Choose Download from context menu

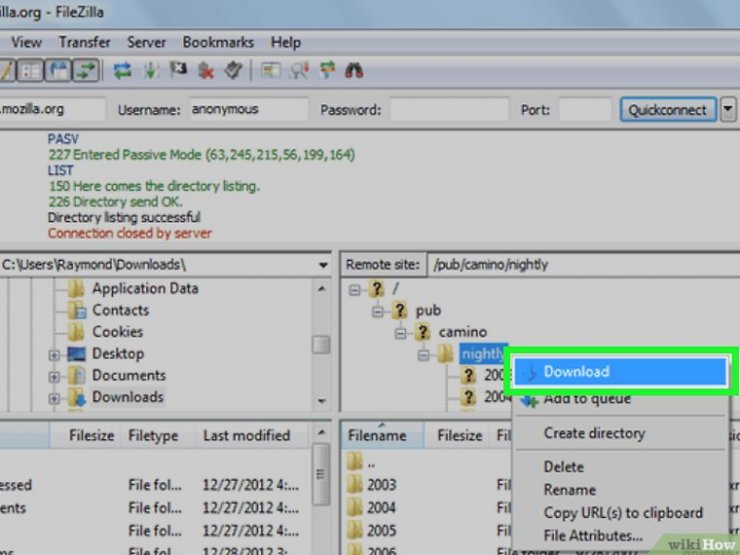[x=620, y=372]
